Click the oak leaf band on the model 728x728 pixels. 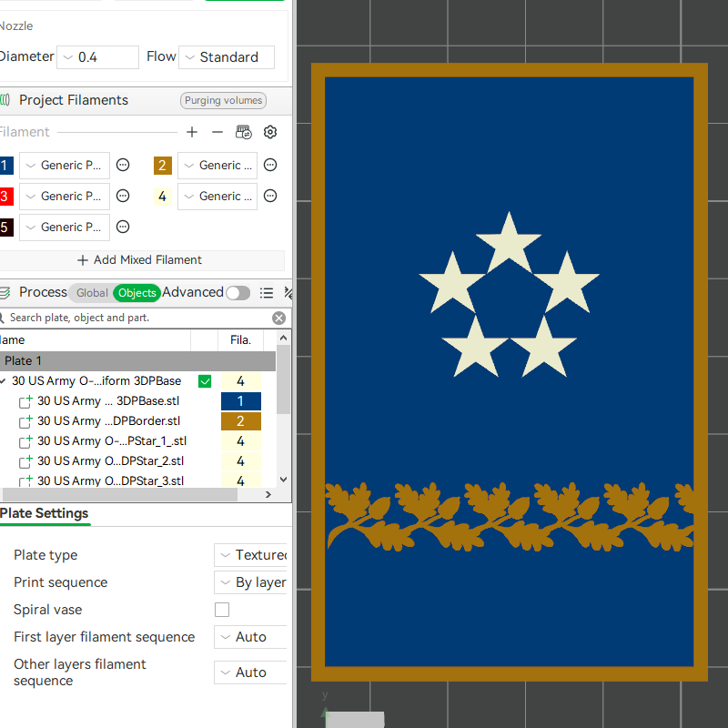tap(510, 516)
